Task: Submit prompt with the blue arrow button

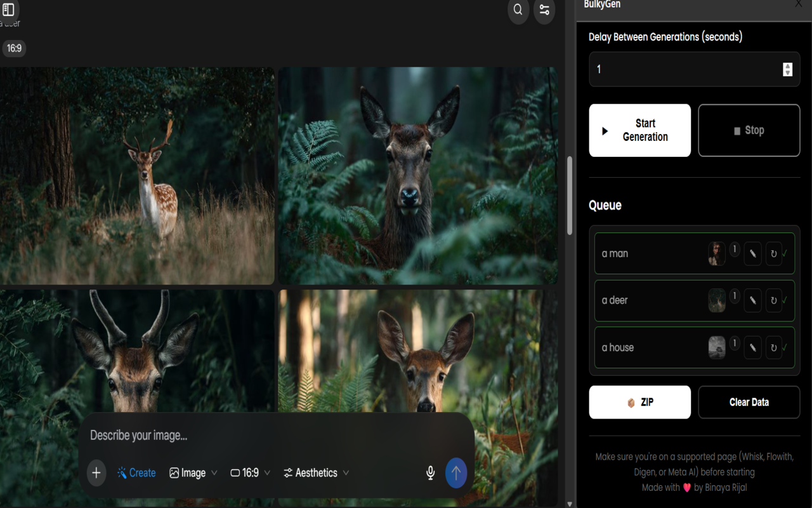Action: click(456, 473)
